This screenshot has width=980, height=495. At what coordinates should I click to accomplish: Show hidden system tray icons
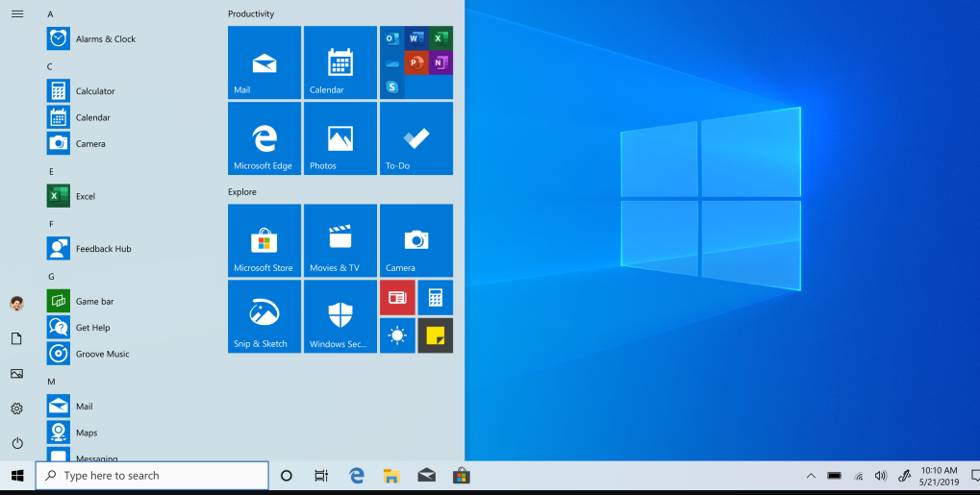(x=810, y=476)
